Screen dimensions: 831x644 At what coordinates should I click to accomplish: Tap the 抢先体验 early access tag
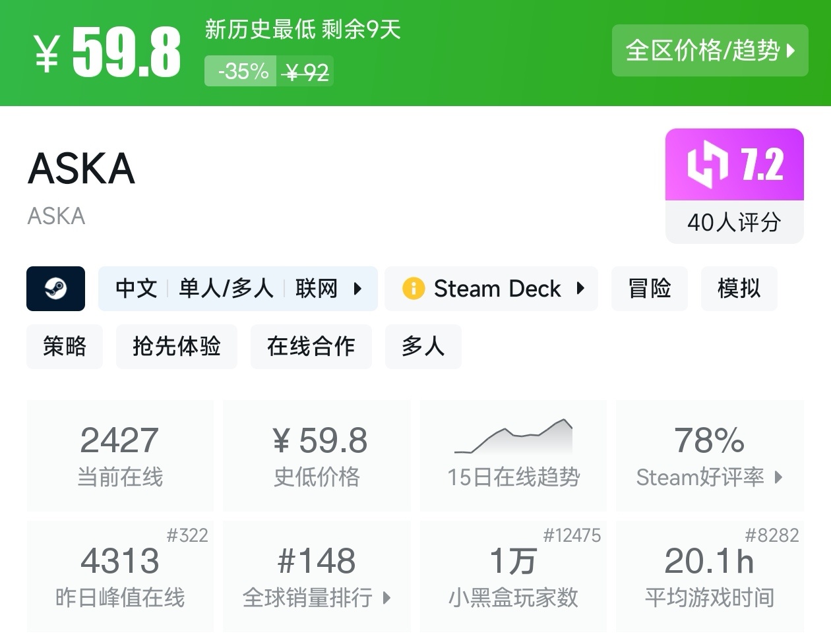coord(177,346)
